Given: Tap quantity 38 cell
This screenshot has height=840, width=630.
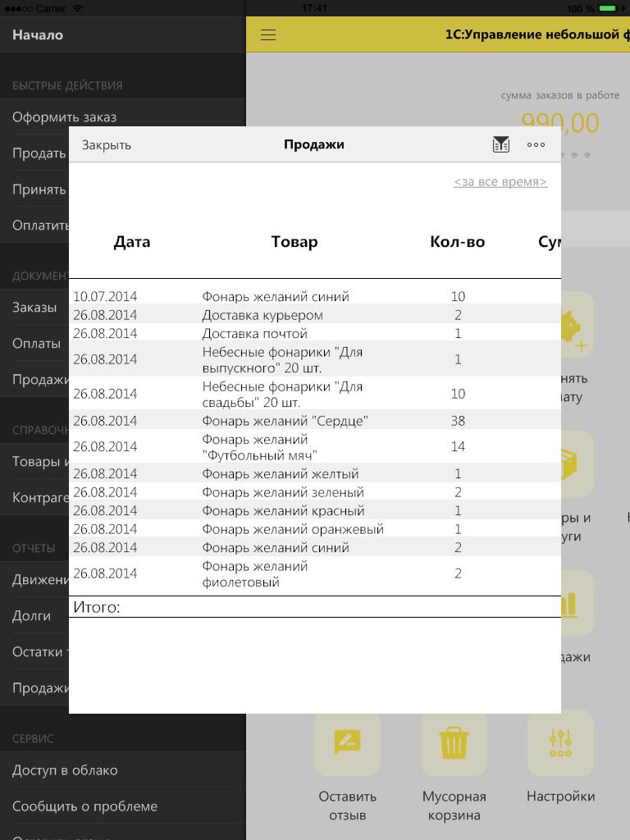Looking at the screenshot, I should [458, 421].
